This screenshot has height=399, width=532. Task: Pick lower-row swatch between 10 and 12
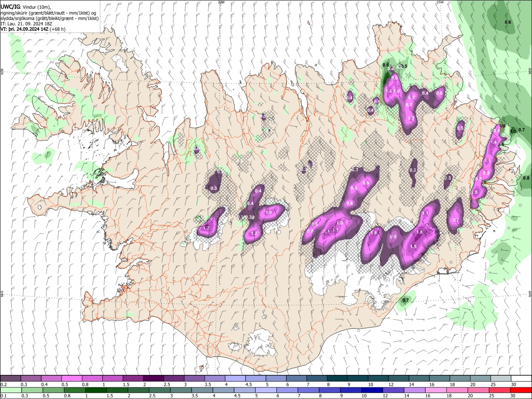coord(372,390)
